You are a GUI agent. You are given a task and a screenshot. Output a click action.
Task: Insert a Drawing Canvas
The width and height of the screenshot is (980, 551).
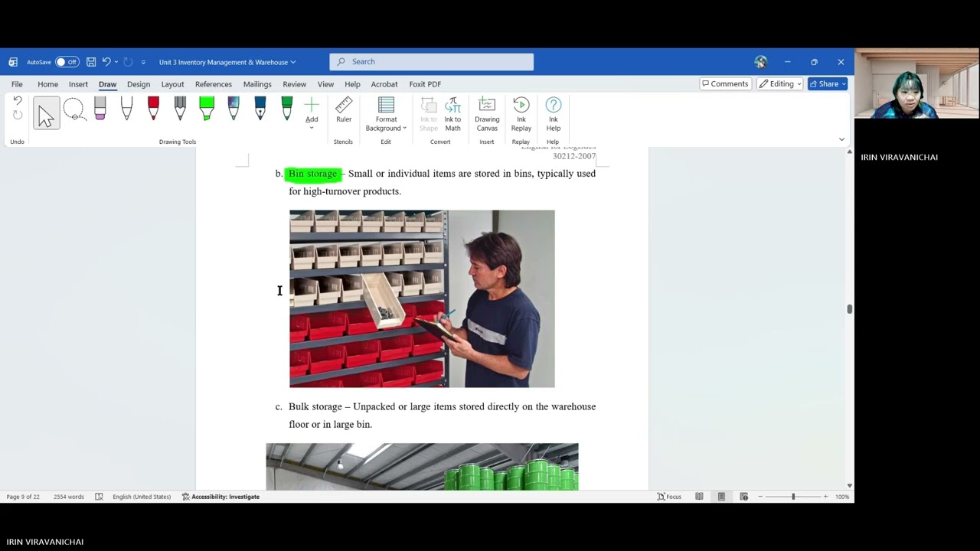point(487,115)
